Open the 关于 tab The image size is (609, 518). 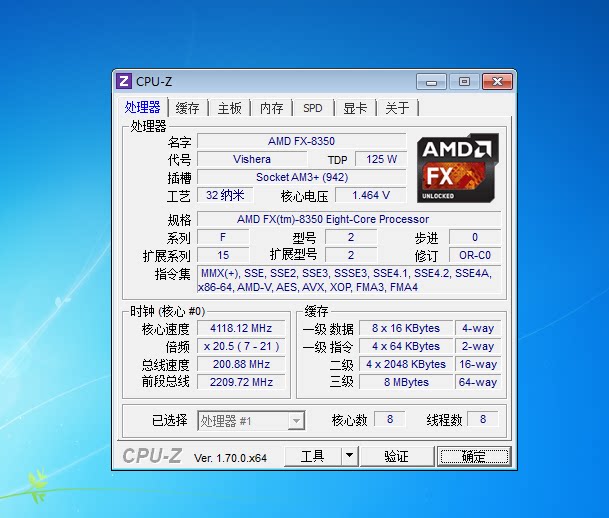tap(397, 108)
